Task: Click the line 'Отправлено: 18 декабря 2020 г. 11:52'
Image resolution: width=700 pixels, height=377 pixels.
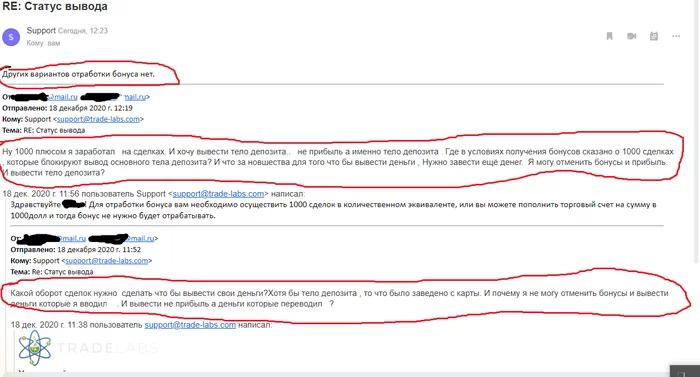Action: [x=75, y=250]
